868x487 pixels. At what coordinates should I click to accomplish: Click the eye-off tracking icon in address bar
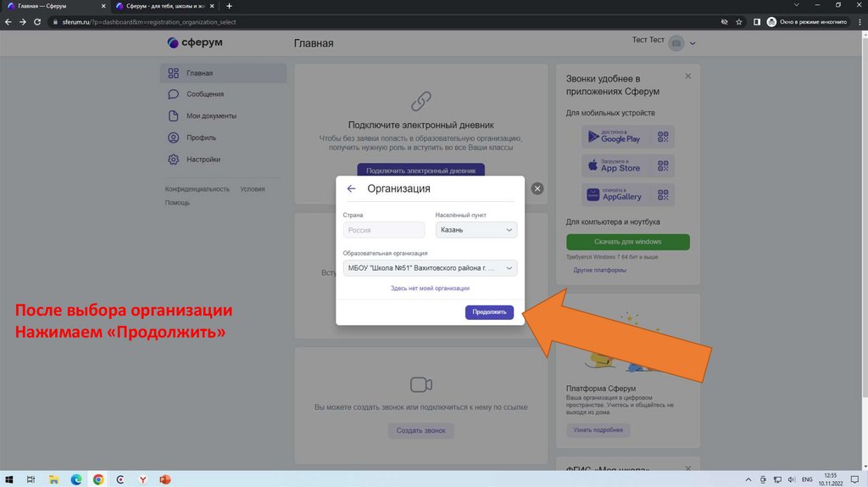pos(724,22)
